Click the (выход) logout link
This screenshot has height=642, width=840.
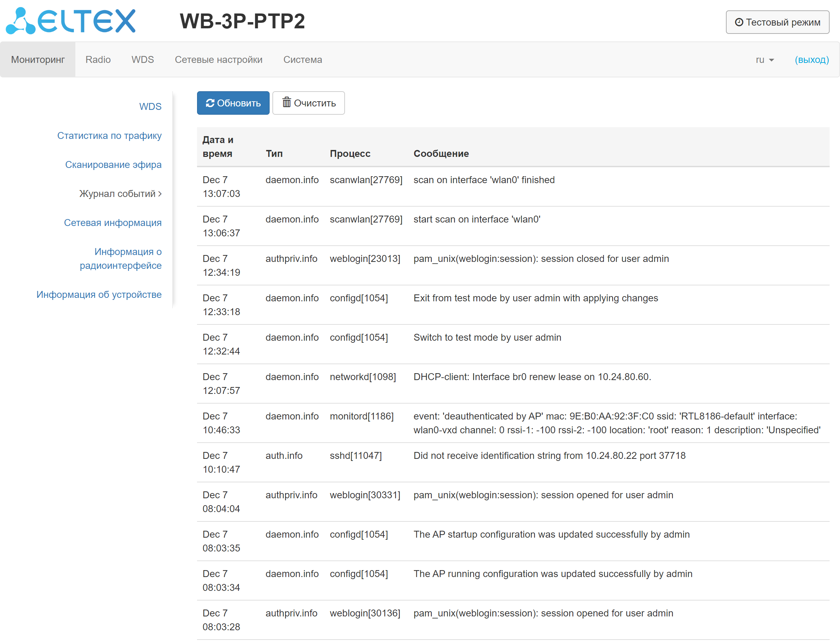tap(811, 60)
